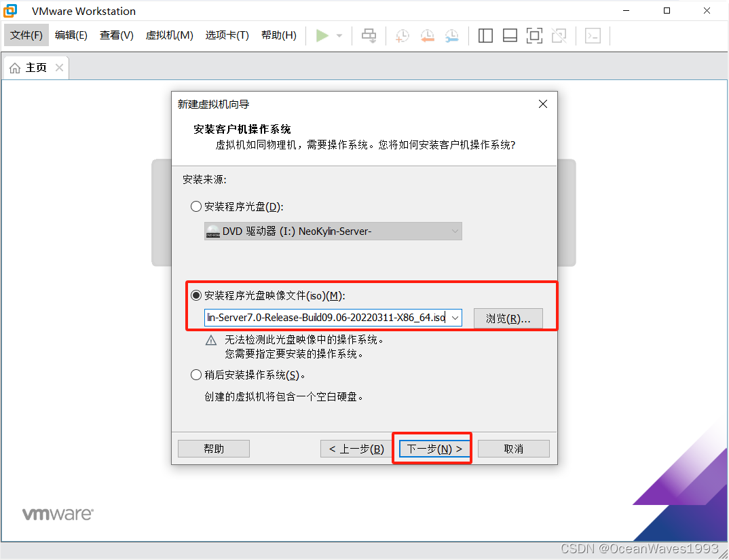
Task: Close the 新建虚拟机向导 dialog
Action: tap(542, 104)
